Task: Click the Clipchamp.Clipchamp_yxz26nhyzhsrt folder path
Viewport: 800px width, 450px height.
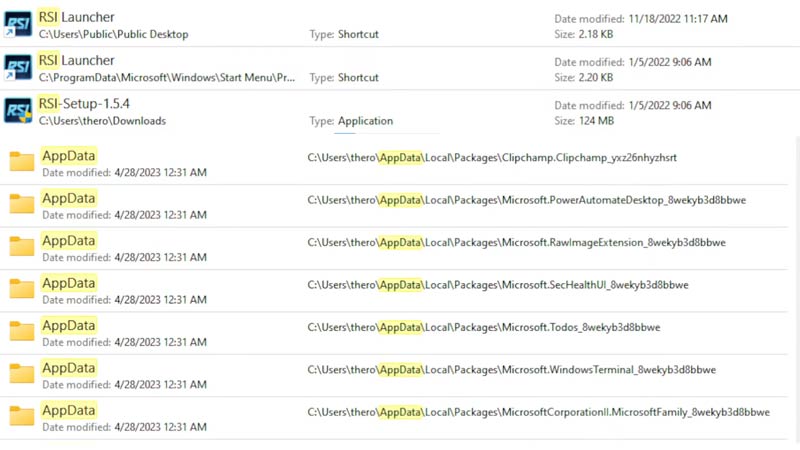Action: pos(492,158)
